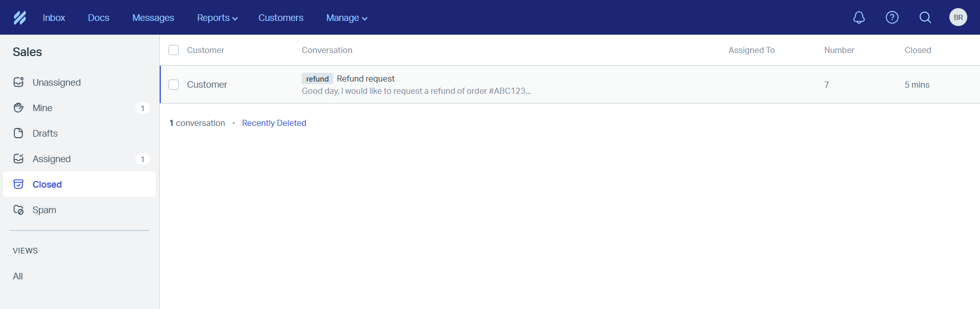Expand the Manage dropdown menu

(x=347, y=18)
